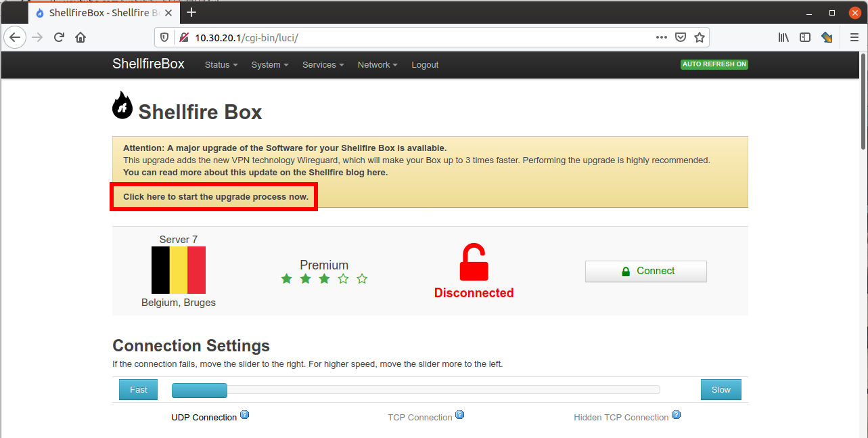
Task: Click the Server 7 label
Action: click(179, 240)
